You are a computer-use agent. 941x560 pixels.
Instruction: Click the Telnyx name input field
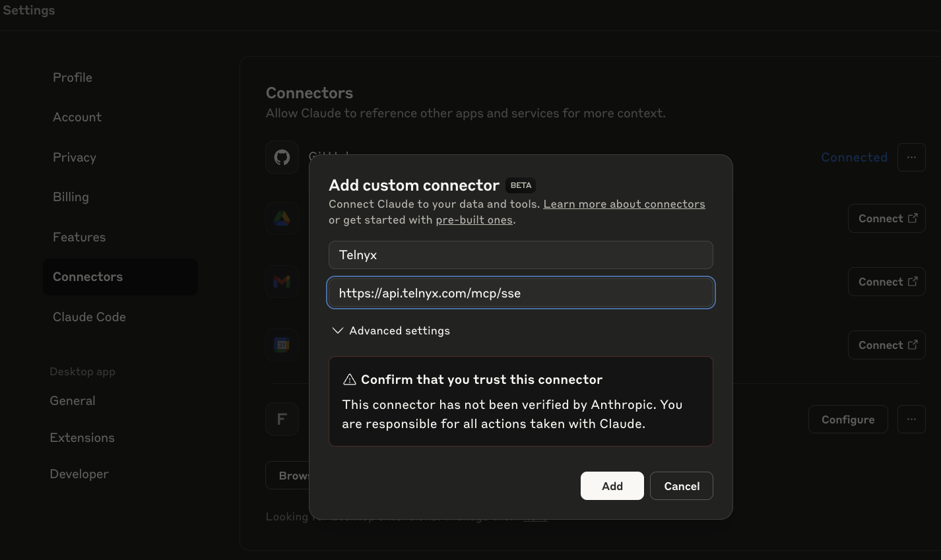[521, 255]
